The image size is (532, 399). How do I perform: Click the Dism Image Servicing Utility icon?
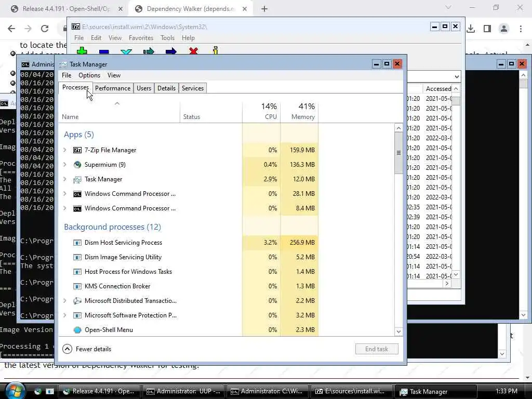(x=77, y=257)
